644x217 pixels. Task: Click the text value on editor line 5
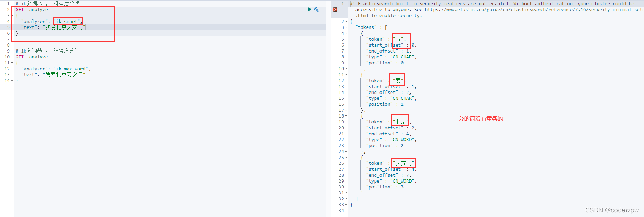[x=64, y=27]
